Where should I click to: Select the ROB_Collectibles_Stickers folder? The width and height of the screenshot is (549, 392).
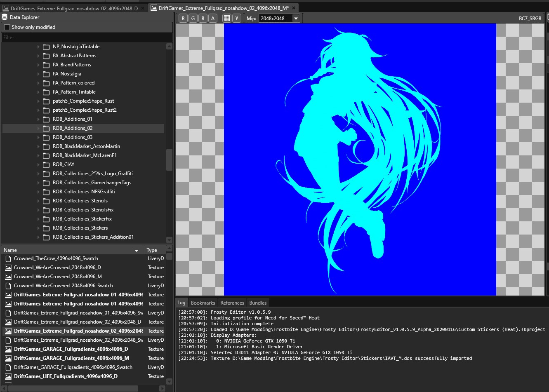[x=80, y=228]
